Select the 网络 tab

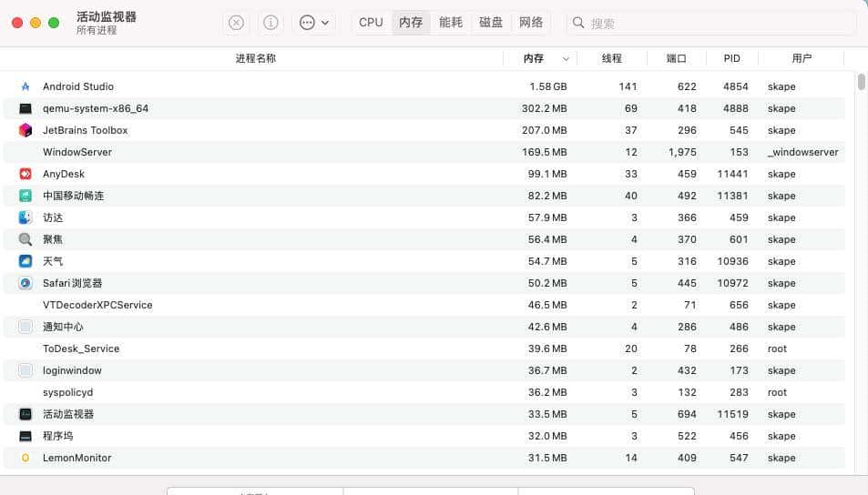pos(531,23)
